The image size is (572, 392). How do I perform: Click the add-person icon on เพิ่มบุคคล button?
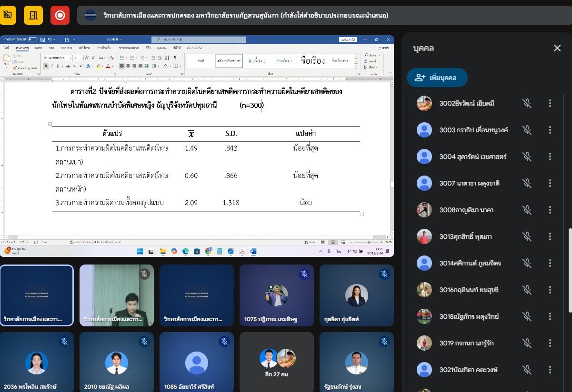420,78
